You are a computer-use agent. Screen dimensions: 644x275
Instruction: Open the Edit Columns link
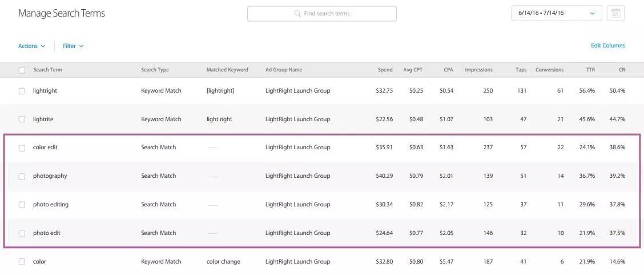(608, 46)
